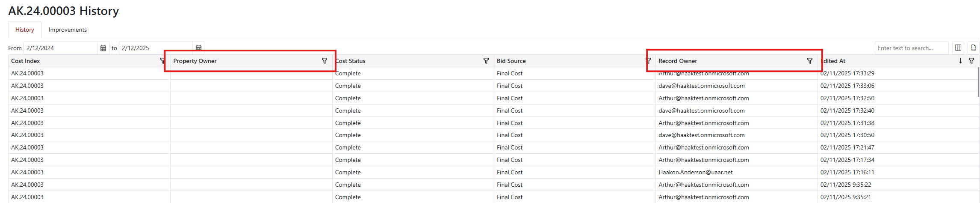Open the column chooser icon

pyautogui.click(x=958, y=48)
